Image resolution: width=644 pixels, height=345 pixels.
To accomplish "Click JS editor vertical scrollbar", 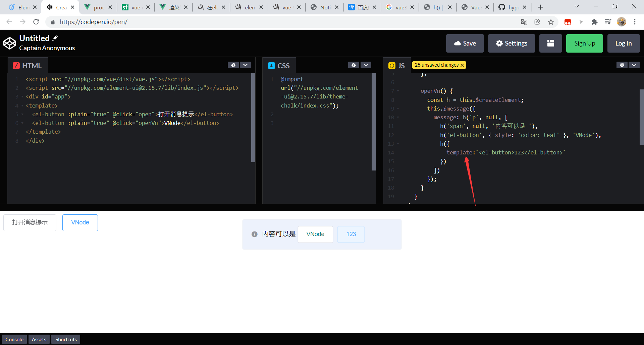I will [x=642, y=117].
